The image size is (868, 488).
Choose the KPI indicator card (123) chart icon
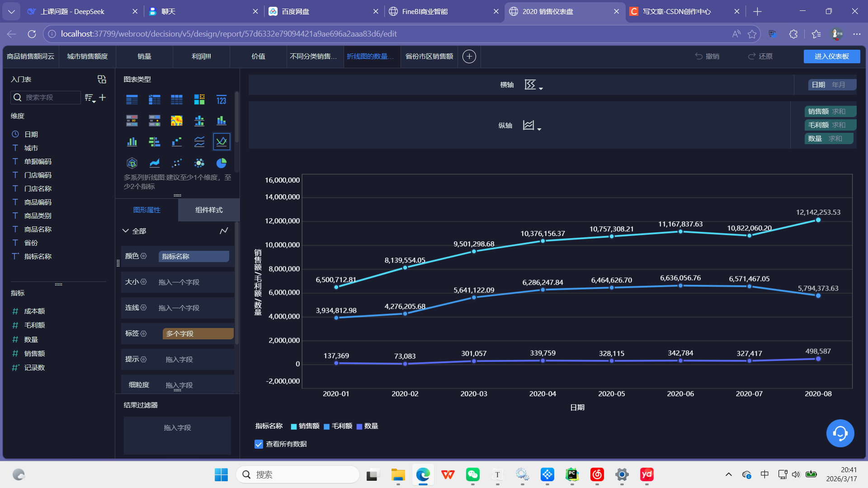[x=221, y=100]
